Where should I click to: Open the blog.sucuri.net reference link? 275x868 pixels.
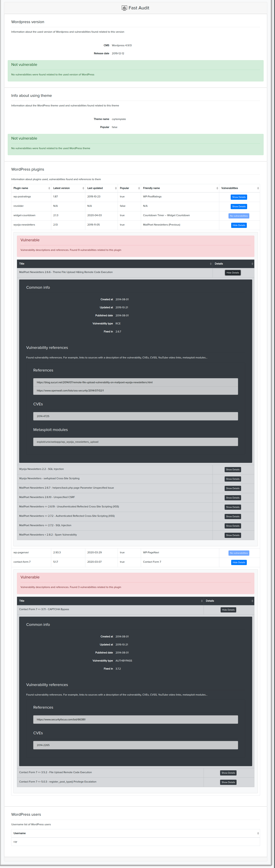pos(95,382)
